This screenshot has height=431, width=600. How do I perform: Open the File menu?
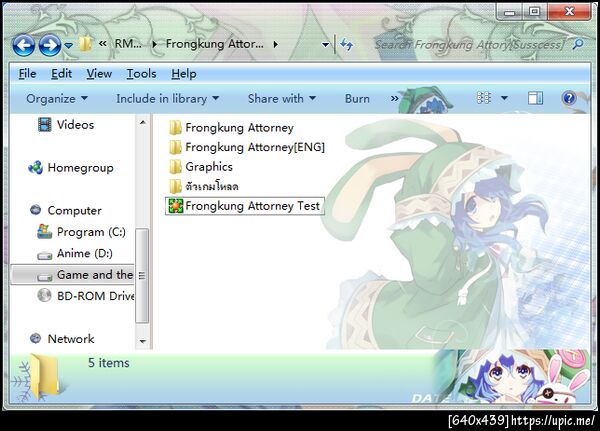click(27, 73)
